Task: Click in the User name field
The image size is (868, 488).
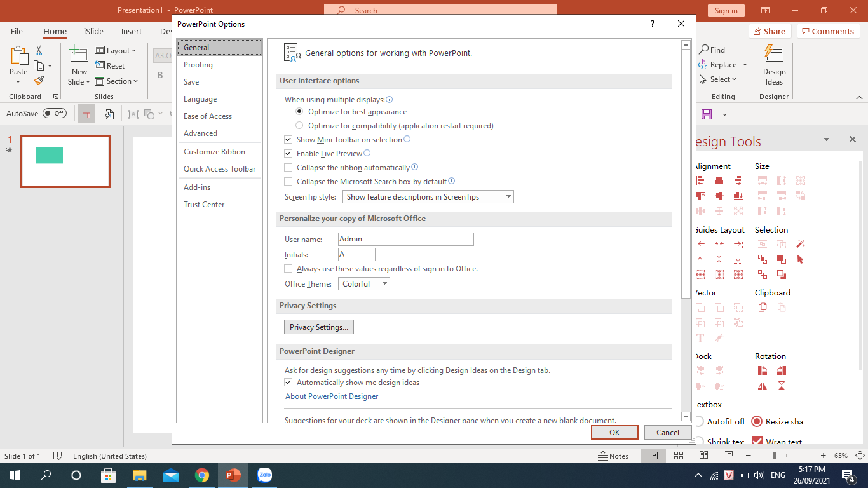Action: (x=406, y=239)
